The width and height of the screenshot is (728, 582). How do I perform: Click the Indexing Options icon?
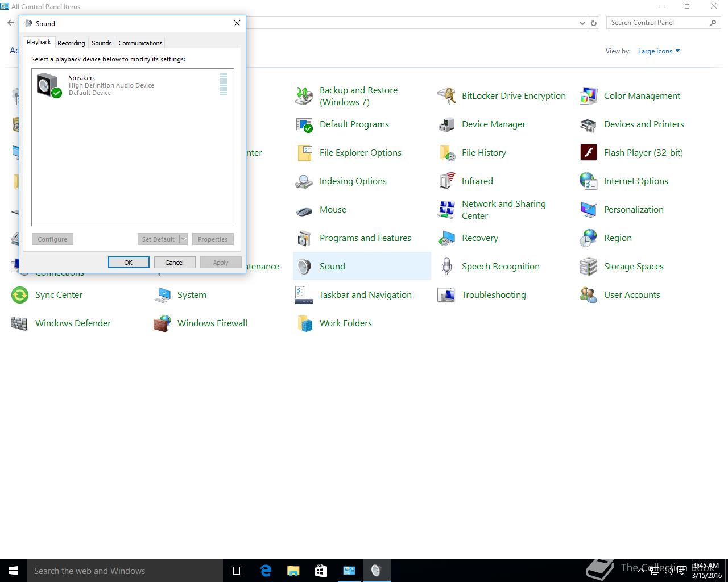[304, 181]
